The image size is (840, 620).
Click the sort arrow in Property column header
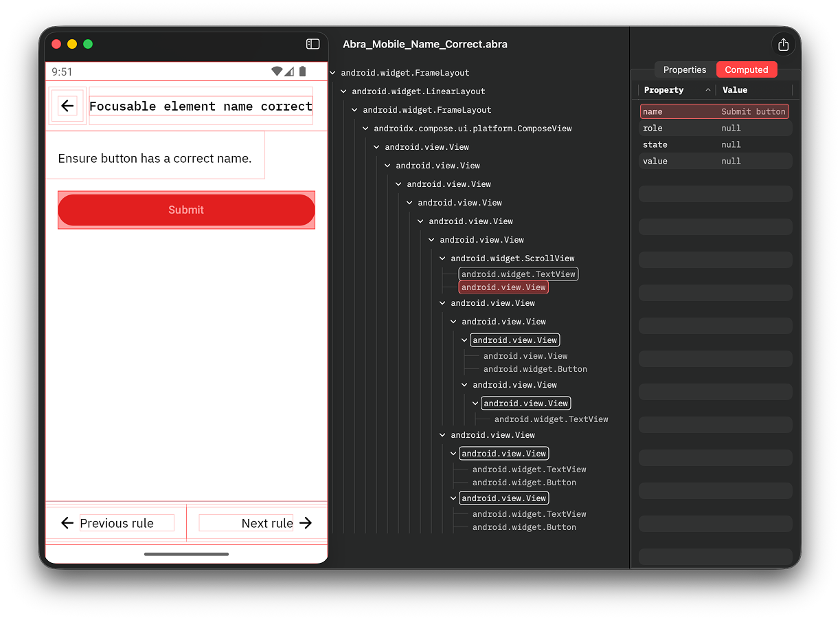click(708, 90)
